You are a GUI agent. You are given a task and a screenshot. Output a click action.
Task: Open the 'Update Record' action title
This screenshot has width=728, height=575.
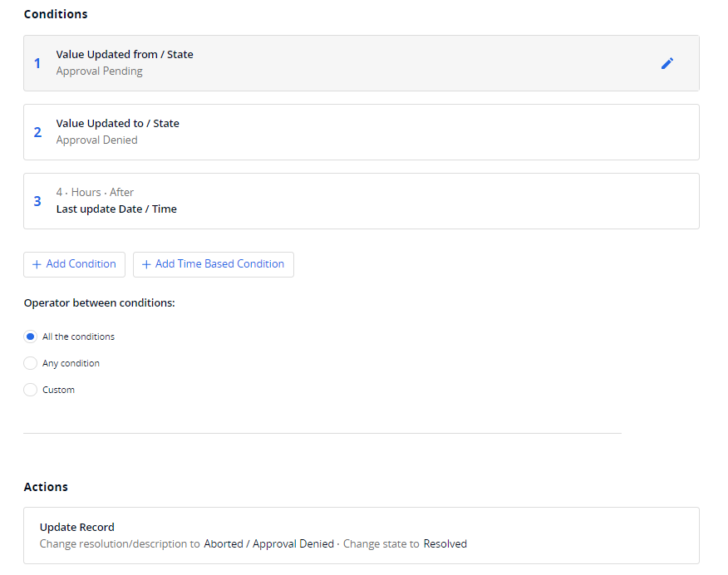77,528
